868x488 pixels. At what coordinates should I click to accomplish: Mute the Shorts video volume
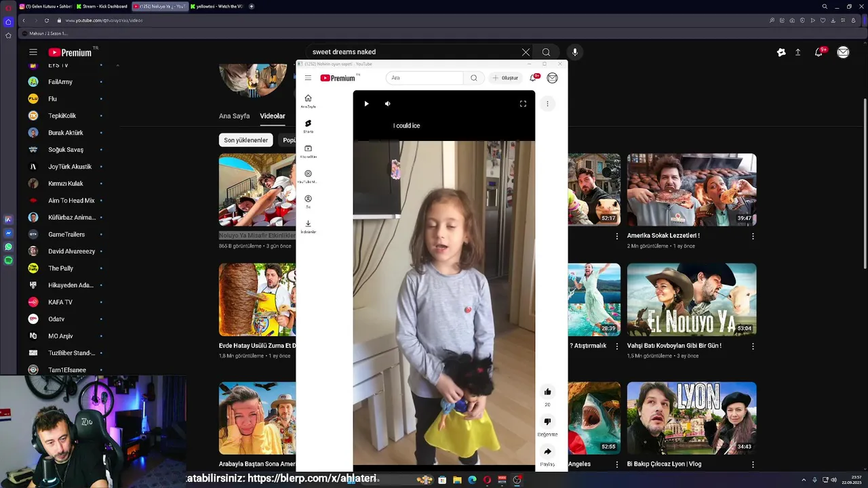pos(388,104)
